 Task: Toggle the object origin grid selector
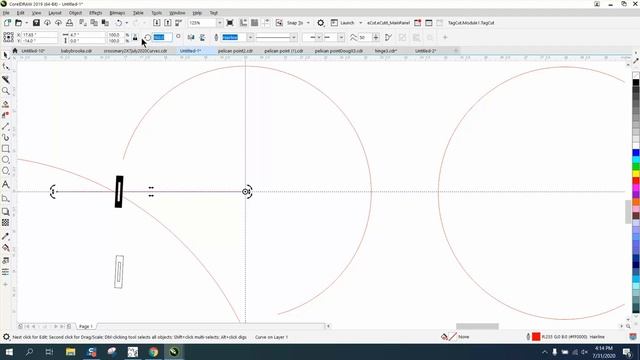pos(8,38)
